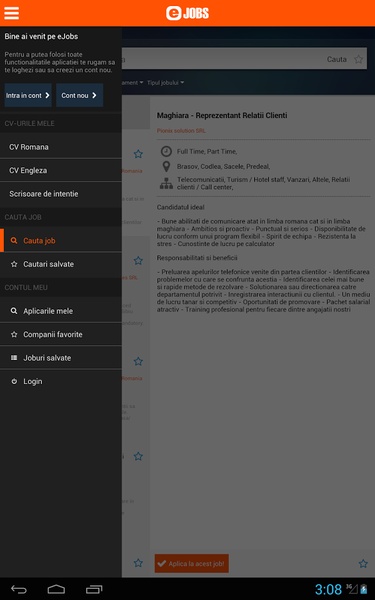Screen dimensions: 375x600
Task: Tap the star icon beside Companii favorite
Action: 14,334
